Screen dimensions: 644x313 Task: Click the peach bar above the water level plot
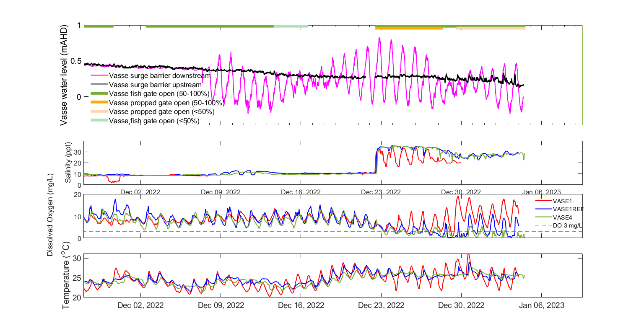[491, 28]
